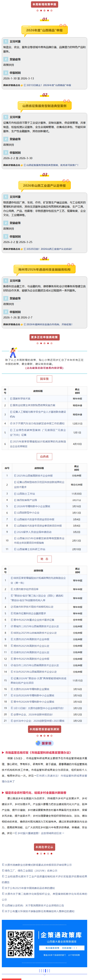Open 山西省认定机构 关于取消高新技术企业资格的公告
Image resolution: width=90 pixels, height=980 pixels.
pyautogui.click(x=34, y=905)
